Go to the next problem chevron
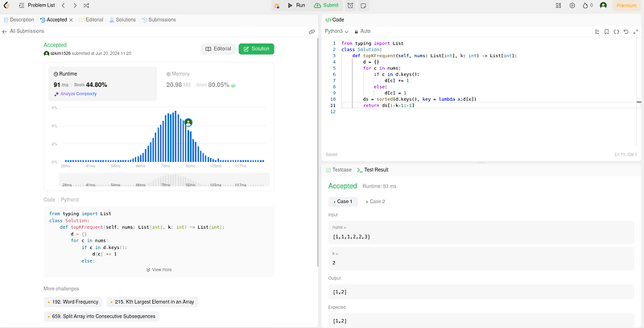The width and height of the screenshot is (644, 328). [75, 6]
